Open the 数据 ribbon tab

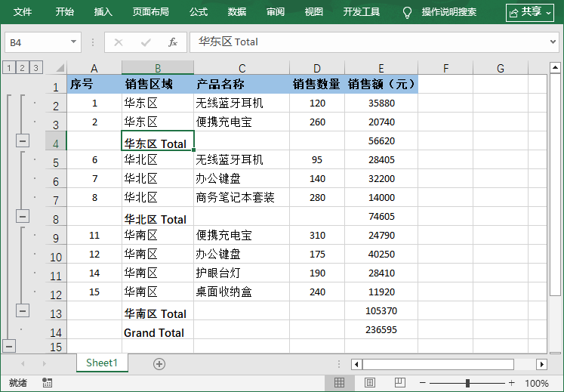(237, 12)
